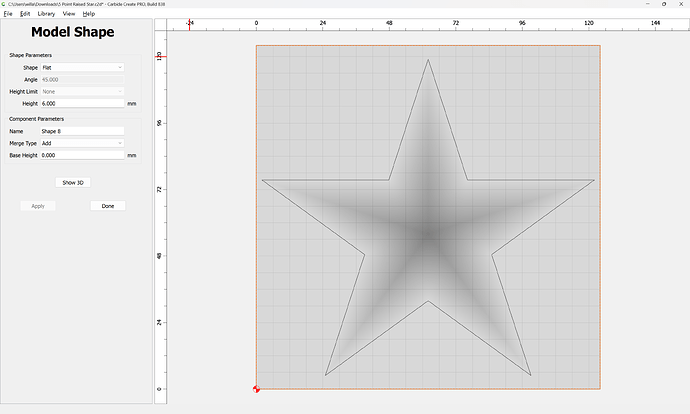Open the Edit menu
The width and height of the screenshot is (690, 414).
point(25,14)
